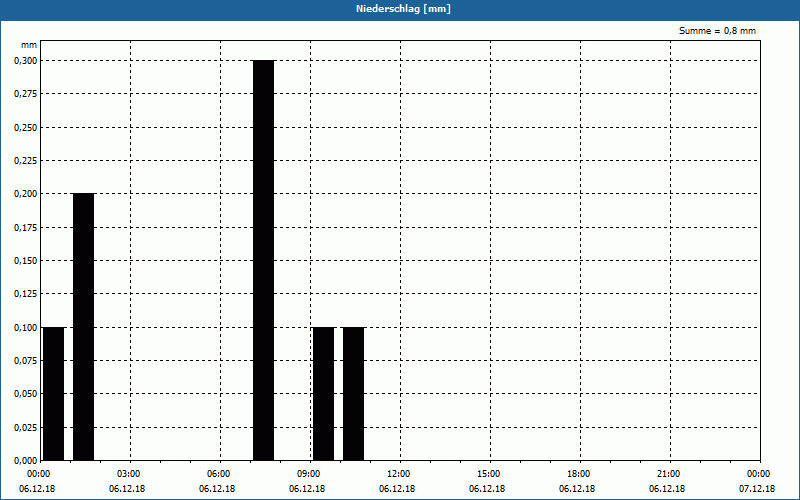Click the 15:00 time label
This screenshot has width=800, height=500.
pos(488,474)
